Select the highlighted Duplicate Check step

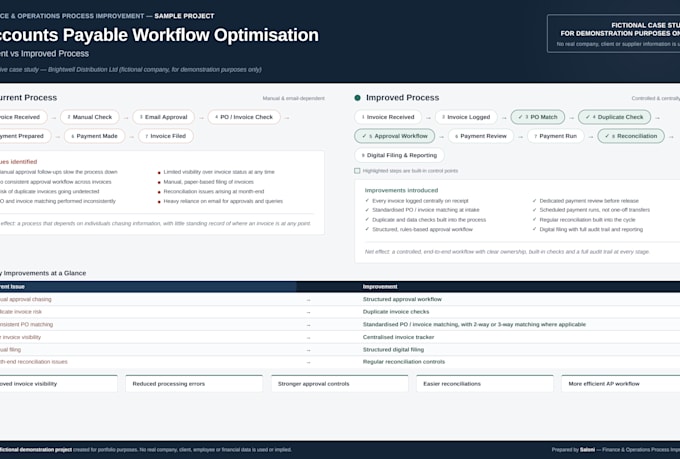[x=615, y=117]
